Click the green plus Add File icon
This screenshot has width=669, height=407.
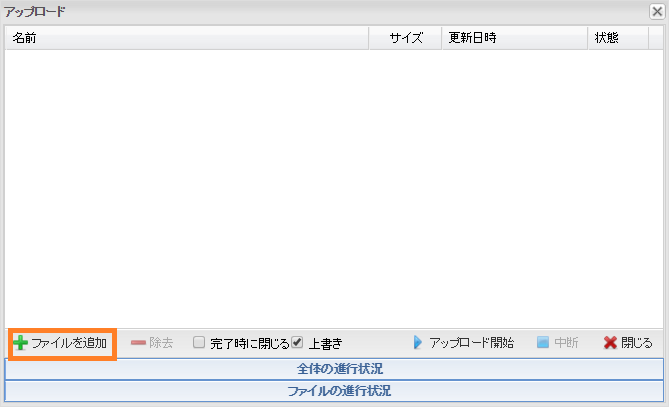(20, 343)
